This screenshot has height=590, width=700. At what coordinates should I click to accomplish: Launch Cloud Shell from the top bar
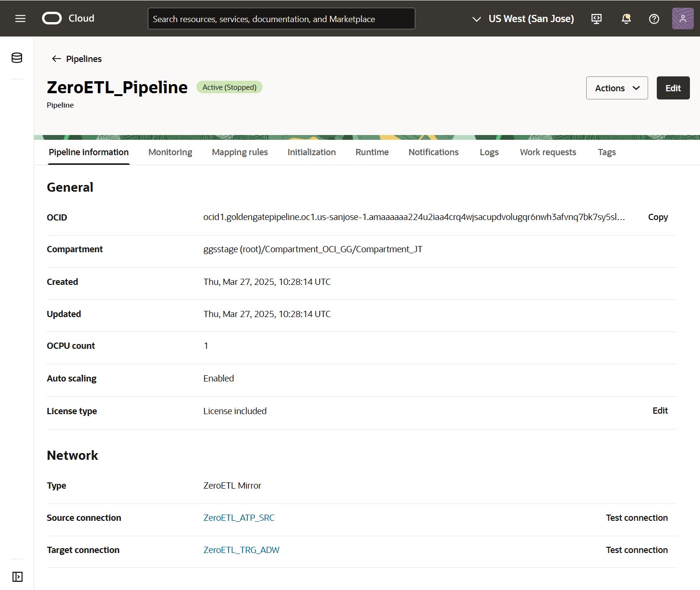click(x=596, y=18)
